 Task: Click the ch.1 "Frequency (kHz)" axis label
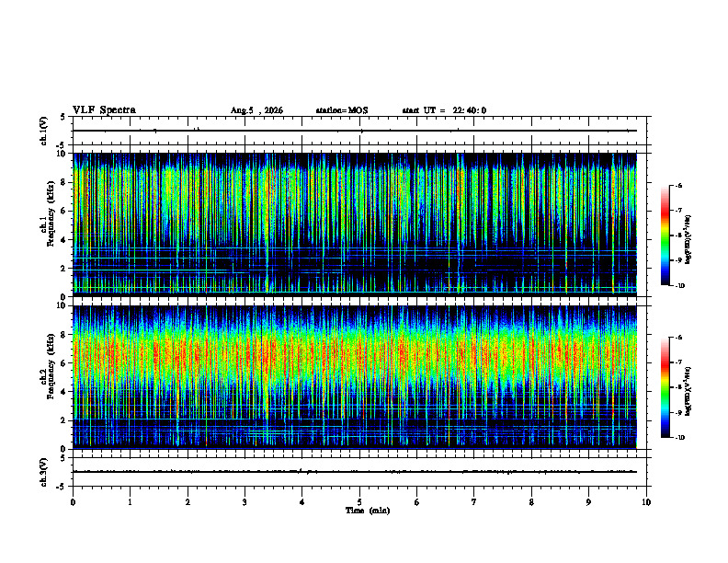click(x=51, y=213)
